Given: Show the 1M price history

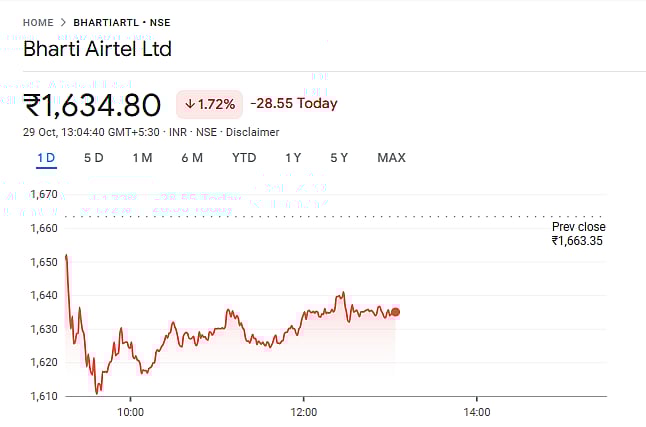Looking at the screenshot, I should (142, 158).
